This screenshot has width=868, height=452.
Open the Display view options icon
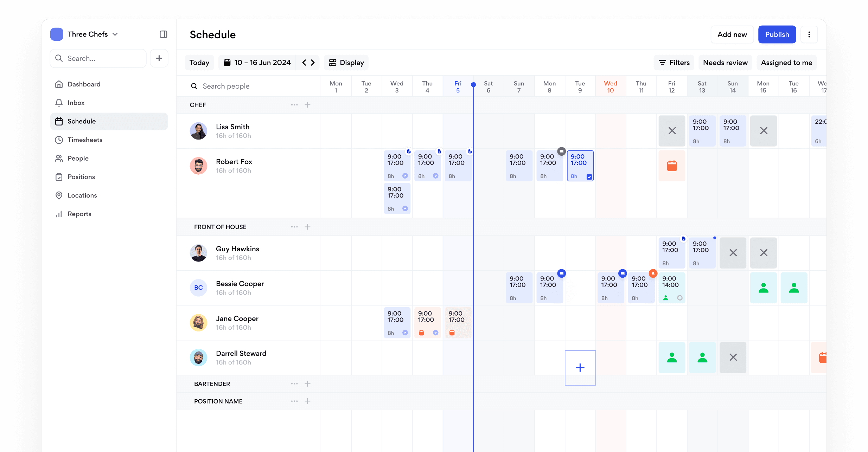pyautogui.click(x=333, y=62)
